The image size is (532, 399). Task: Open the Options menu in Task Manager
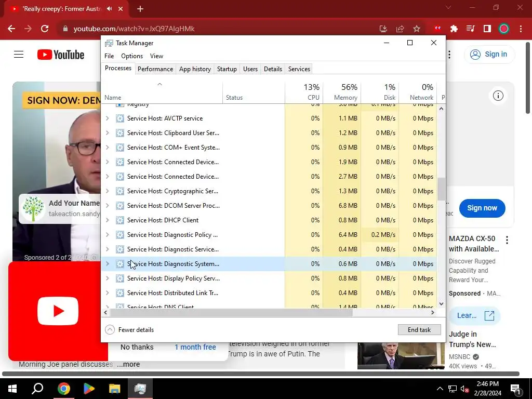[x=131, y=56]
